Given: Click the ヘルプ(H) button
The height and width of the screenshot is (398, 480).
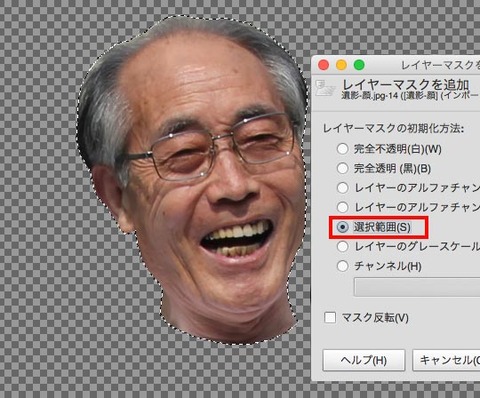Looking at the screenshot, I should coord(364,360).
